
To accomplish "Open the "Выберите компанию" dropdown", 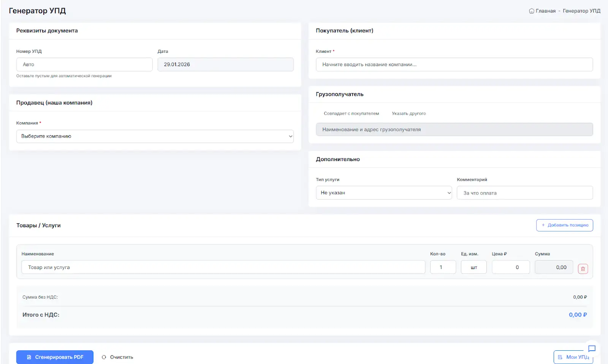I will coord(155,136).
